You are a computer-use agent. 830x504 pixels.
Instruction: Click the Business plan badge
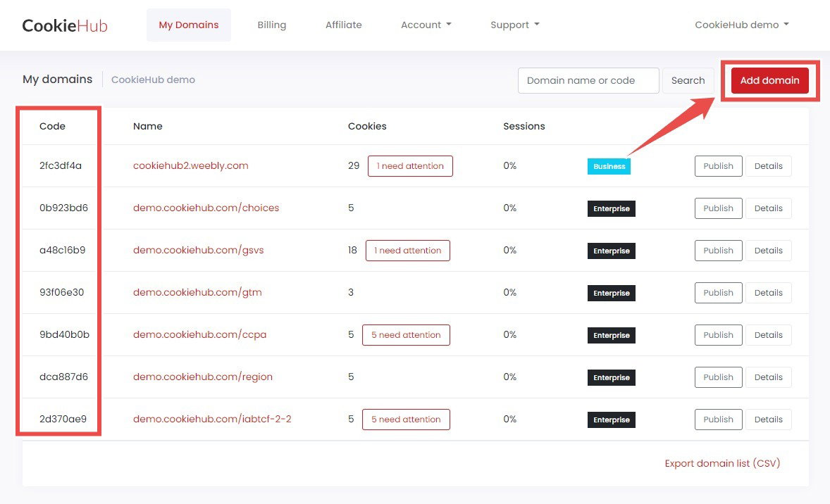(x=609, y=166)
